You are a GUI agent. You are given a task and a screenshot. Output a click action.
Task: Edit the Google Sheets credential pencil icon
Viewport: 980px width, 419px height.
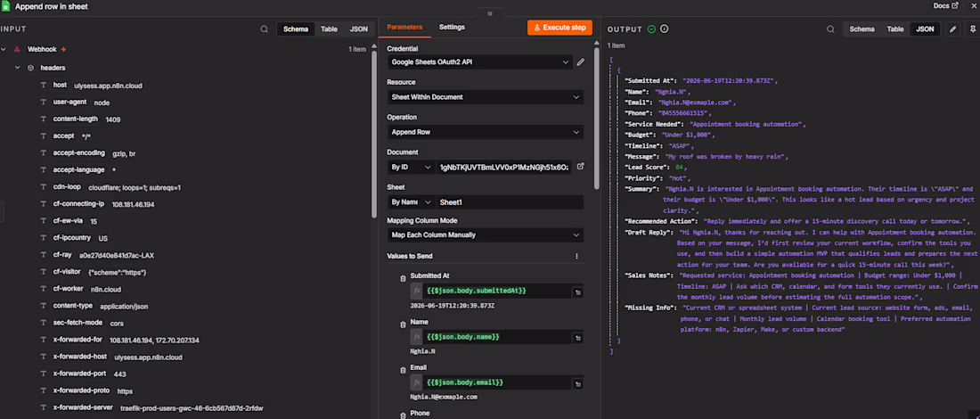tap(581, 62)
